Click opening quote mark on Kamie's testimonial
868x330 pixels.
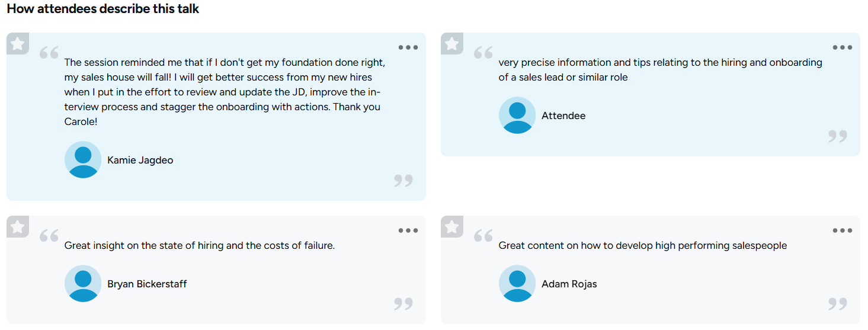(x=49, y=53)
